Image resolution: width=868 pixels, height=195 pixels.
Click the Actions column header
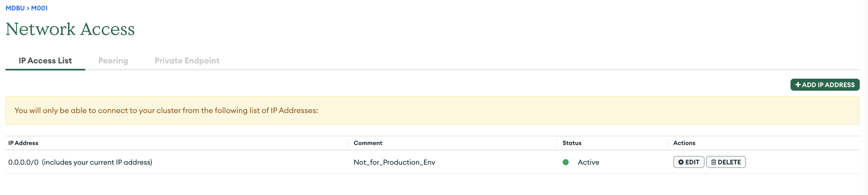click(x=684, y=143)
